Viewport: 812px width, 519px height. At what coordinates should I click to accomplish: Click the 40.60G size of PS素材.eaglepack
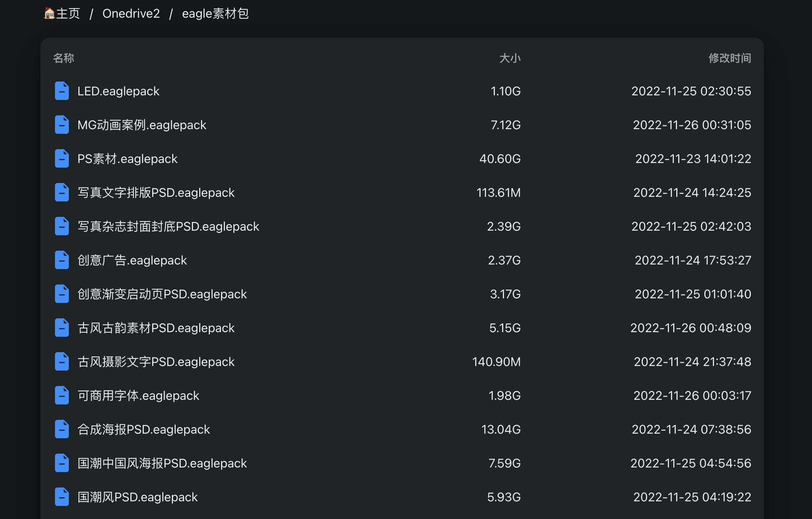click(x=500, y=159)
